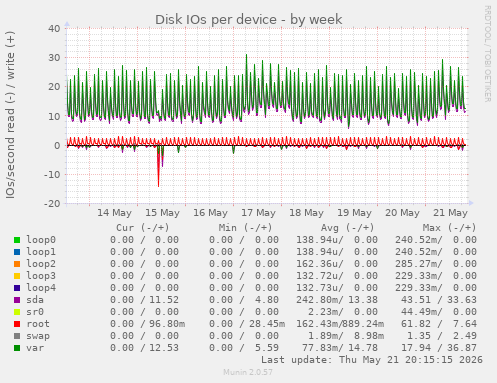
Task: Click the '16 May' x-axis label
Action: pos(210,213)
